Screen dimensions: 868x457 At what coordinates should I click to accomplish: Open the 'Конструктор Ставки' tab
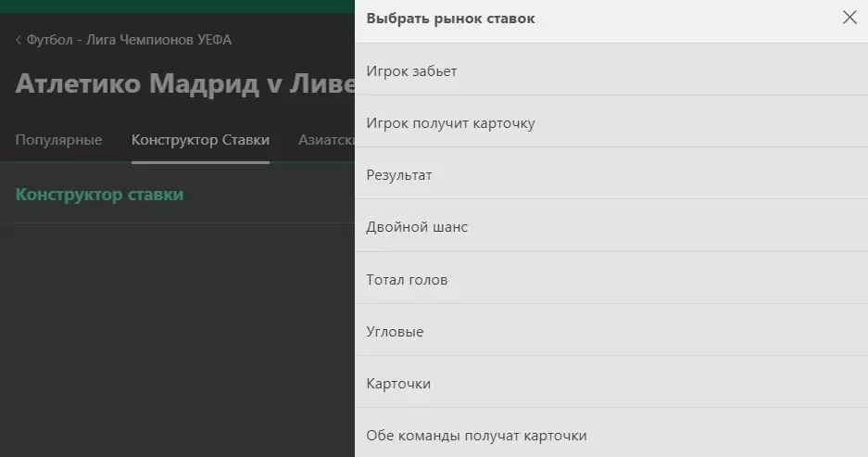200,140
